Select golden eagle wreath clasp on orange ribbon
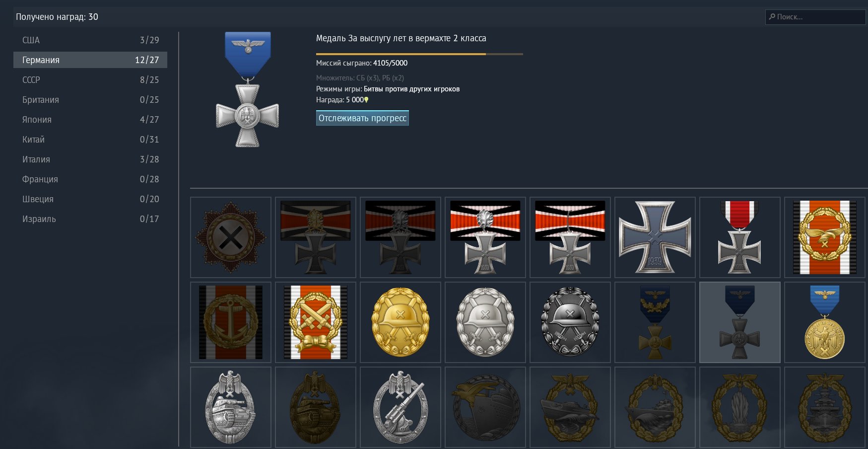 coord(825,237)
